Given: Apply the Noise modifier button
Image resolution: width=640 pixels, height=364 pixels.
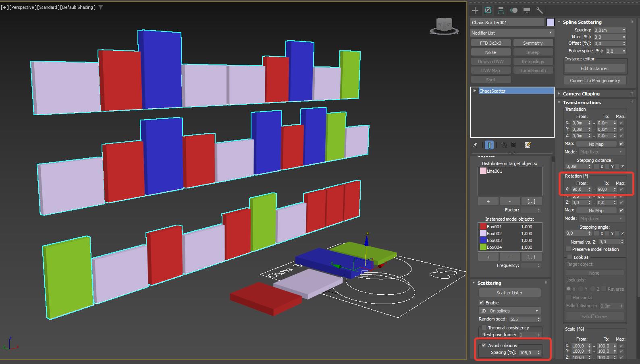Looking at the screenshot, I should [x=490, y=52].
